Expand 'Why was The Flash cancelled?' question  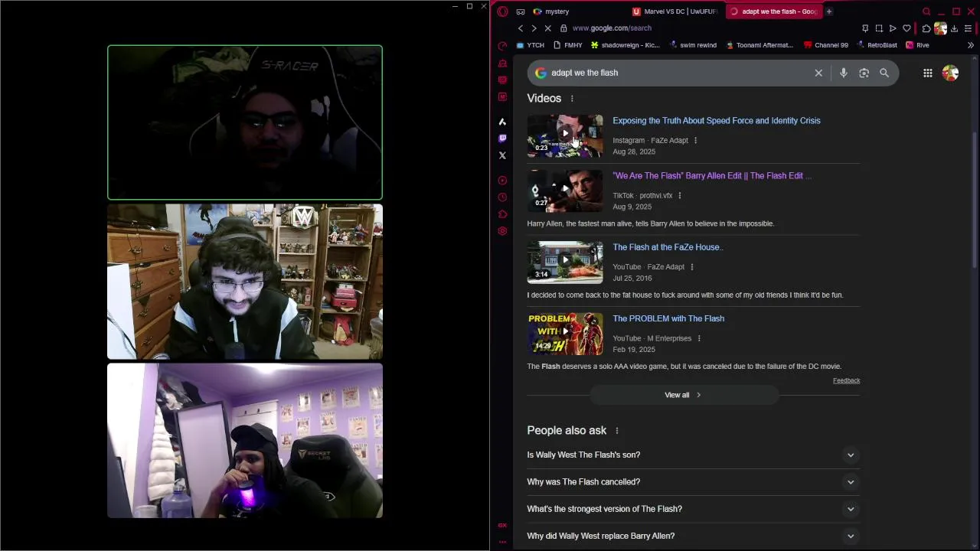click(693, 482)
